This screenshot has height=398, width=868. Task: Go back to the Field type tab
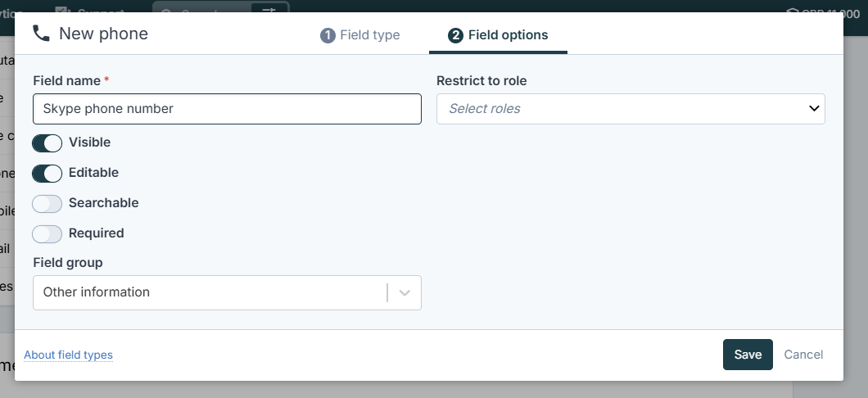[359, 35]
